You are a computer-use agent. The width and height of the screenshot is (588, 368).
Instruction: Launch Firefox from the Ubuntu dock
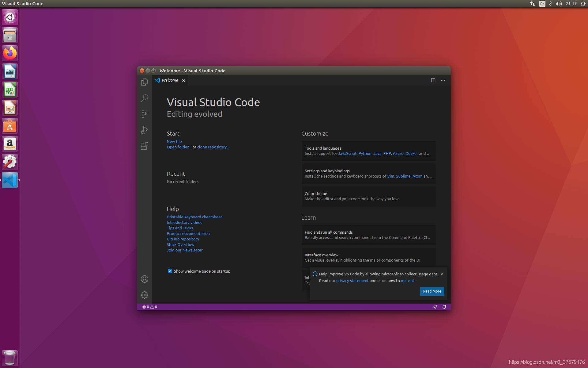[x=10, y=53]
